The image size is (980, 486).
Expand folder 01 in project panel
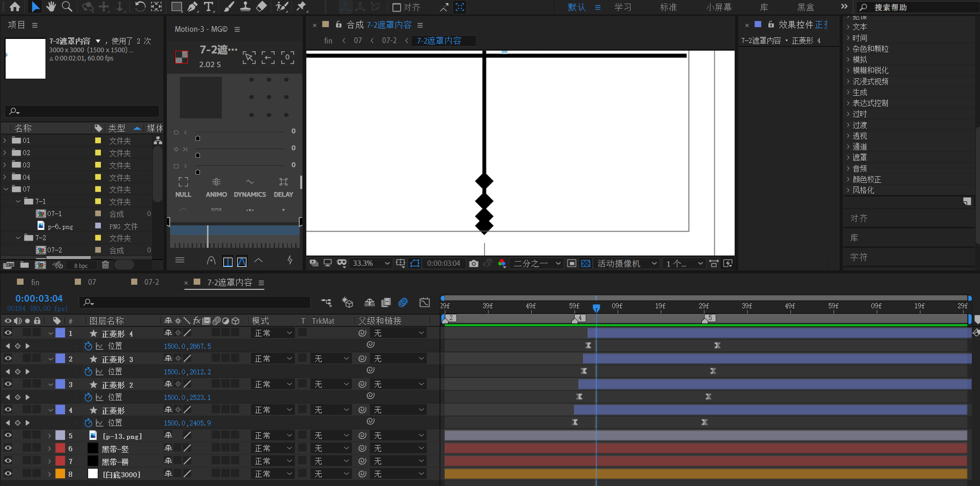click(5, 140)
